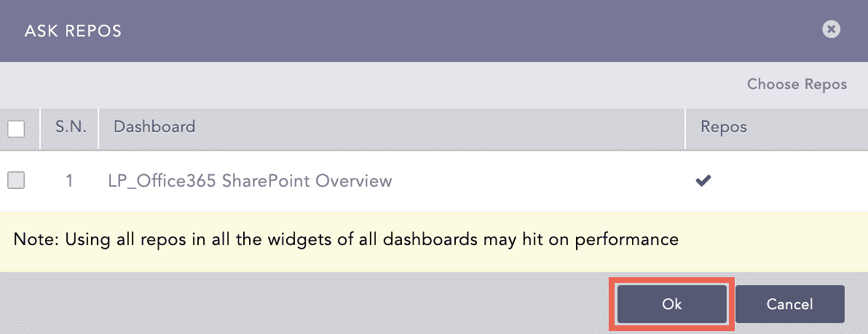This screenshot has height=334, width=868.
Task: Close the Ask Repos dialog
Action: pyautogui.click(x=831, y=29)
